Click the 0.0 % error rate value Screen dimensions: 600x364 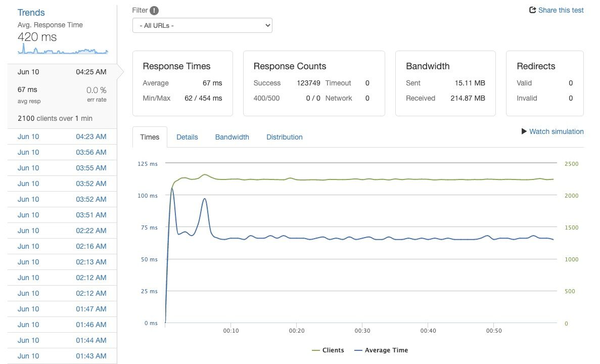97,90
